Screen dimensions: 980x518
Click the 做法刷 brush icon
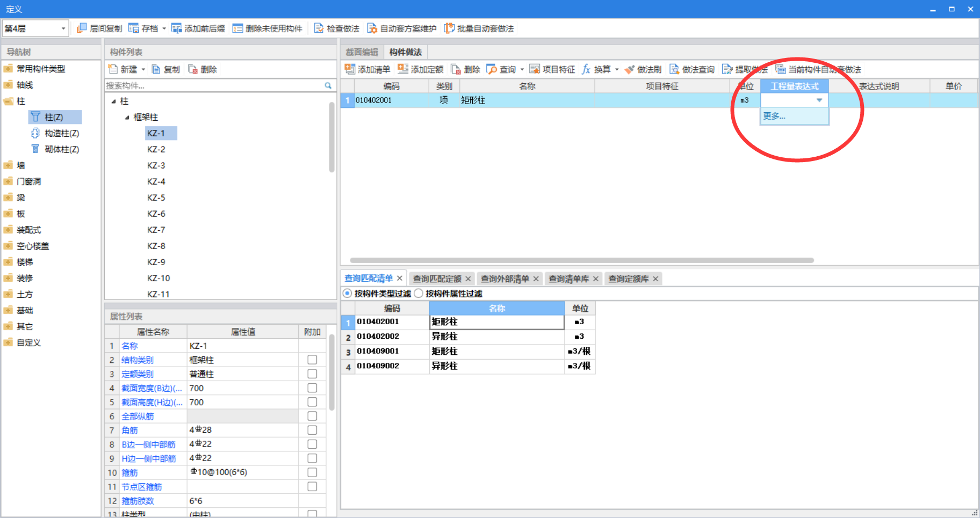click(629, 69)
